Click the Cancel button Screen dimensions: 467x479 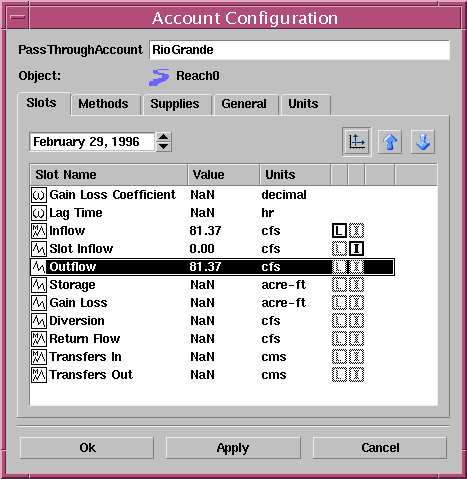point(380,448)
